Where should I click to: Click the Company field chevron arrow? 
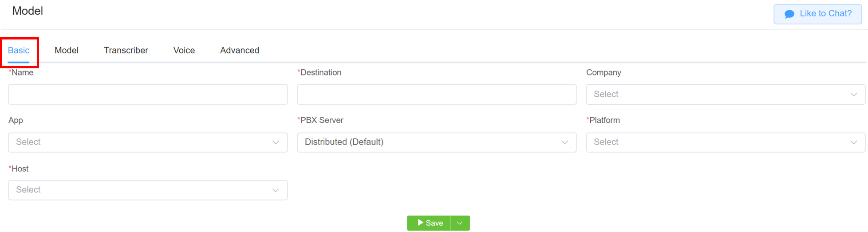coord(853,94)
